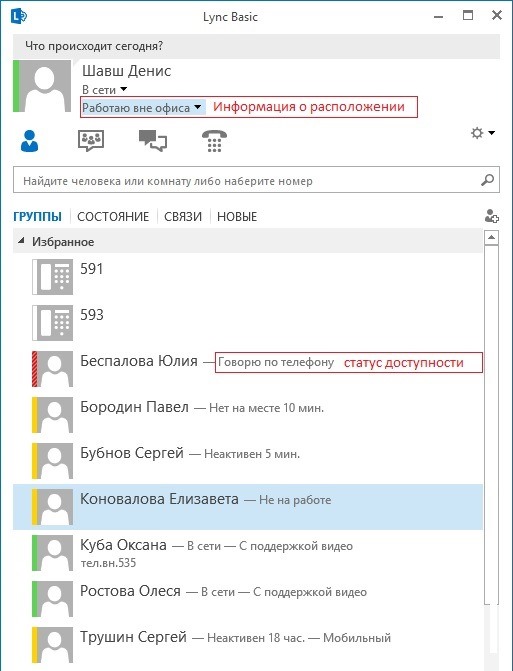Select contact Бубнов Сергей

[x=248, y=460]
